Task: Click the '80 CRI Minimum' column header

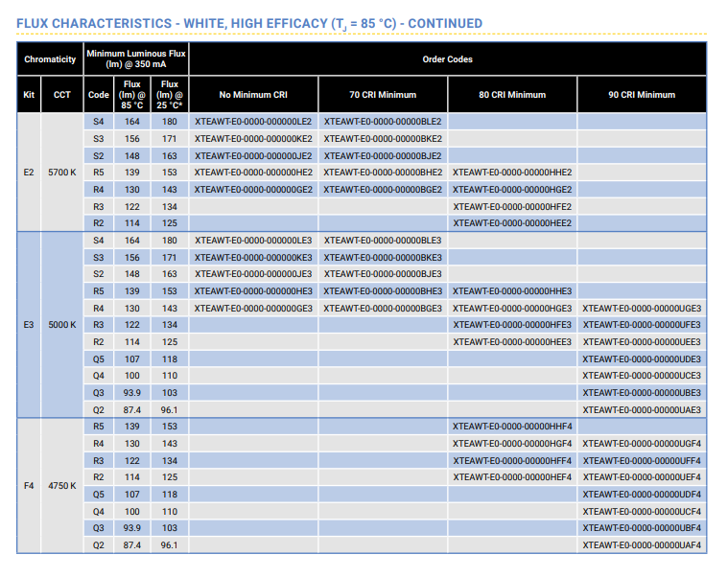Action: coord(512,95)
